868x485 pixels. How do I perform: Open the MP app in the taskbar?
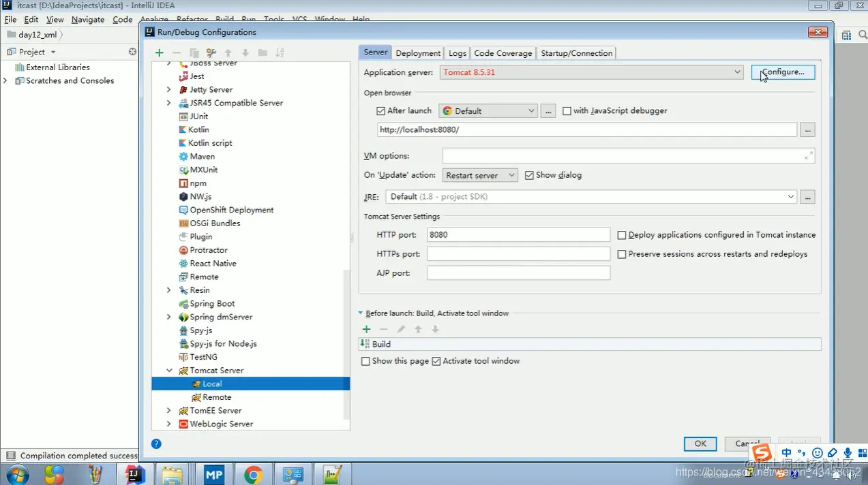pos(214,474)
